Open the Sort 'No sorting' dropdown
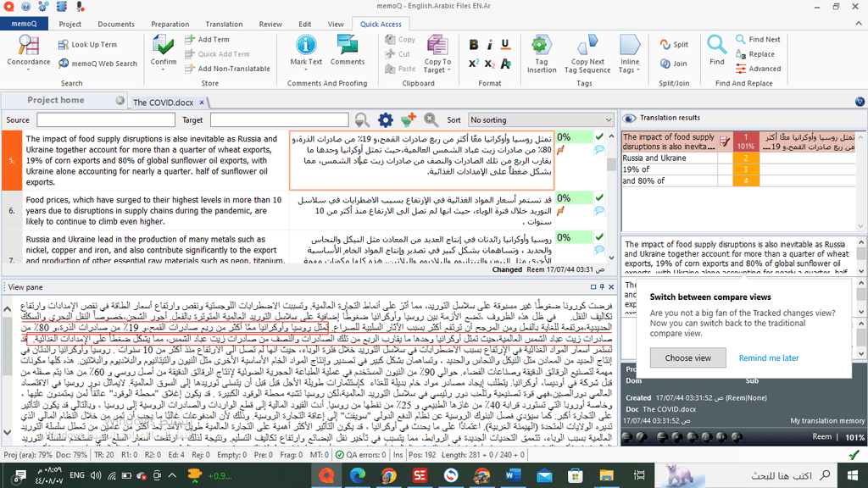The width and height of the screenshot is (868, 488). [541, 120]
